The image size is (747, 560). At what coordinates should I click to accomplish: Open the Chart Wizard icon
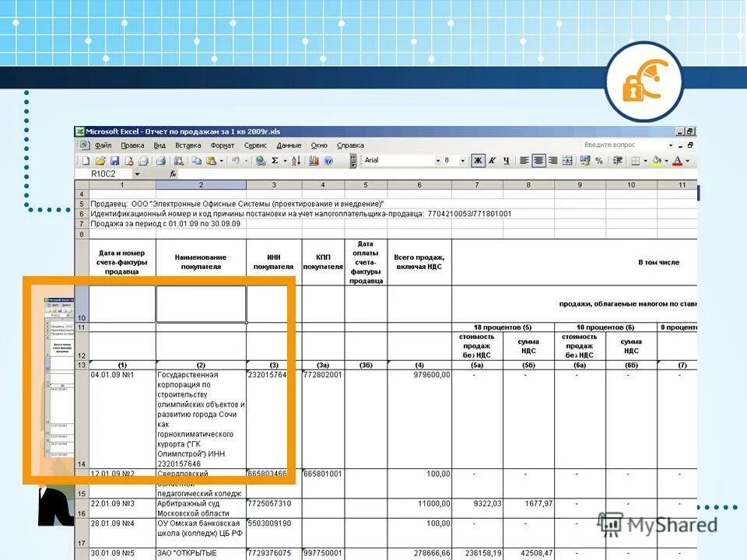(314, 160)
